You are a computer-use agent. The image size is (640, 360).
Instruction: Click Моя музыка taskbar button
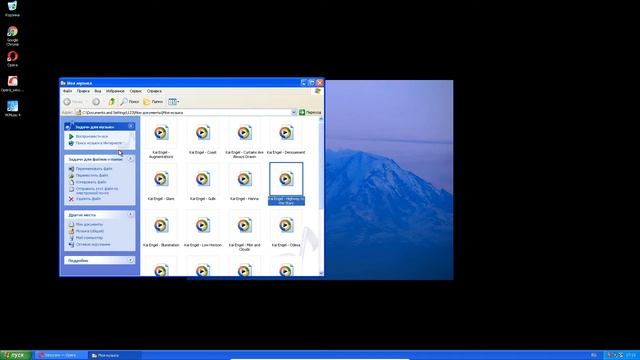pyautogui.click(x=115, y=355)
